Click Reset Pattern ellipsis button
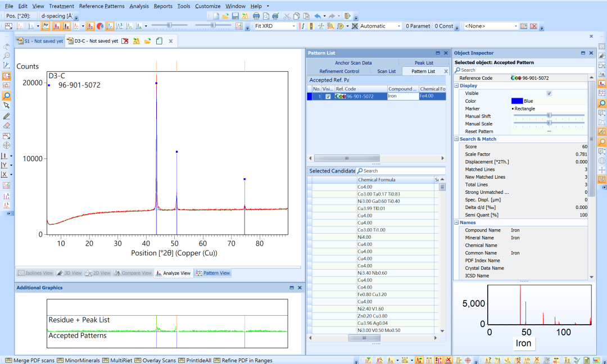Image resolution: width=607 pixels, height=364 pixels. pos(549,131)
